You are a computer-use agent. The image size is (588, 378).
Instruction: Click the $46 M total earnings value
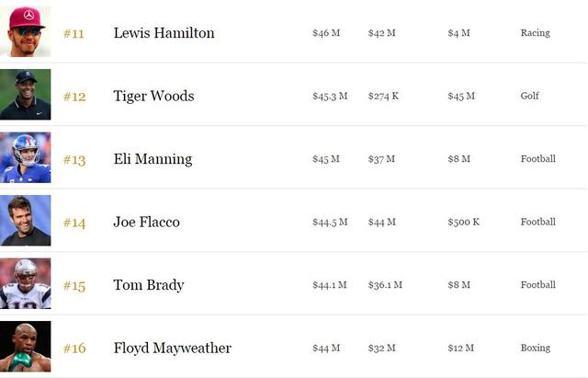[x=326, y=33]
